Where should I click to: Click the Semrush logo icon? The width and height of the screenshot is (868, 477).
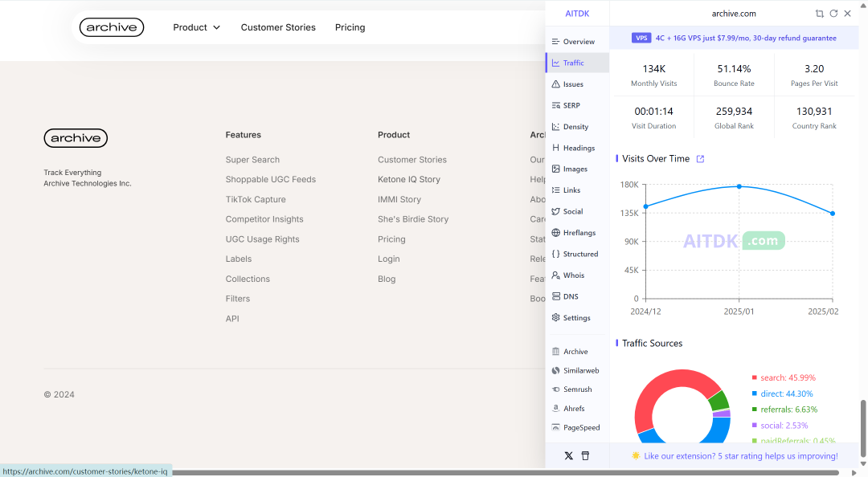556,389
